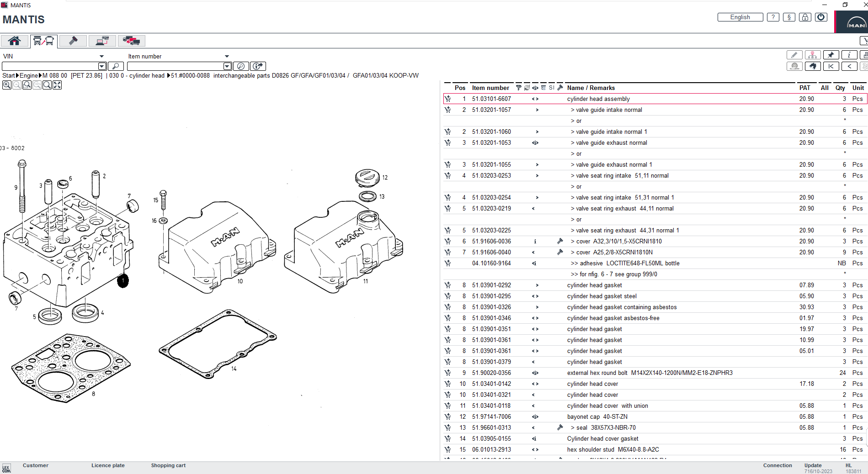Click the list structure column header icon
868x474 pixels.
(543, 88)
